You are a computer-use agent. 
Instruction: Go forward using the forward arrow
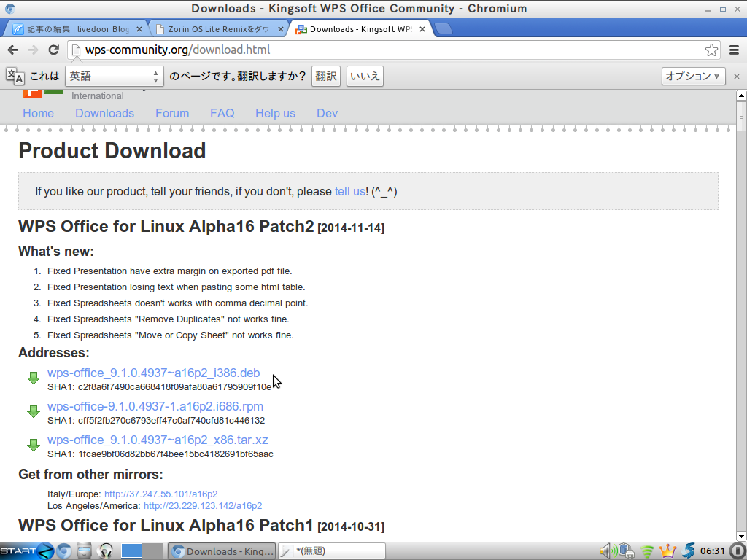click(33, 50)
